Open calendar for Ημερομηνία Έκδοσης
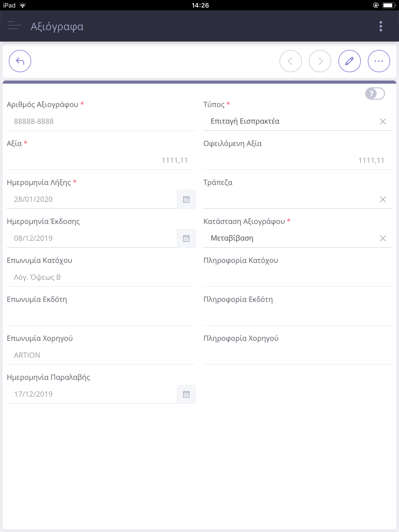This screenshot has width=399, height=532. (x=186, y=238)
